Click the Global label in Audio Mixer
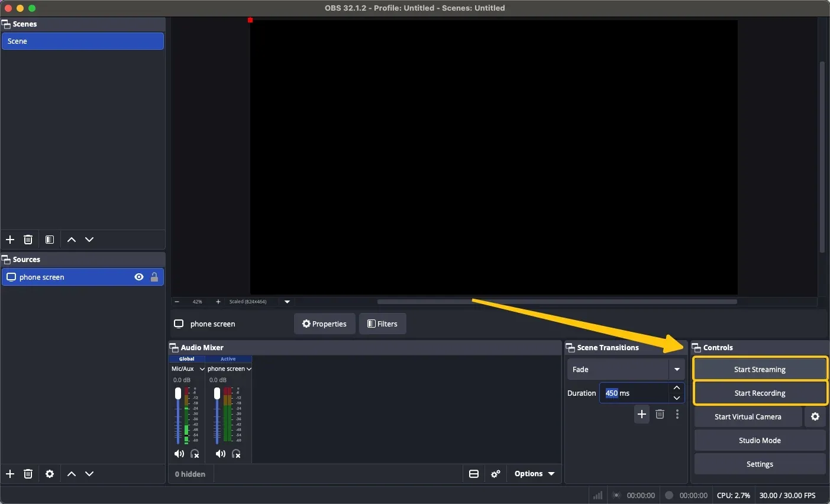 [187, 359]
